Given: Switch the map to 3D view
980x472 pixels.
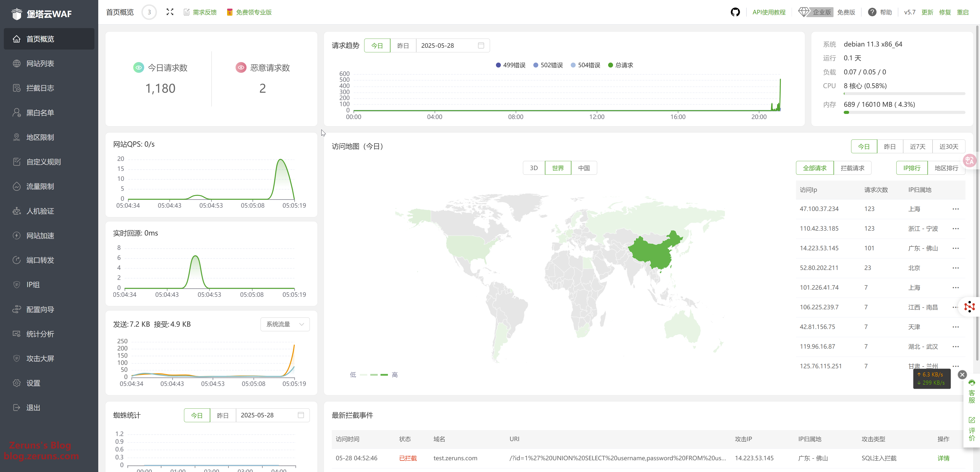Looking at the screenshot, I should (534, 168).
